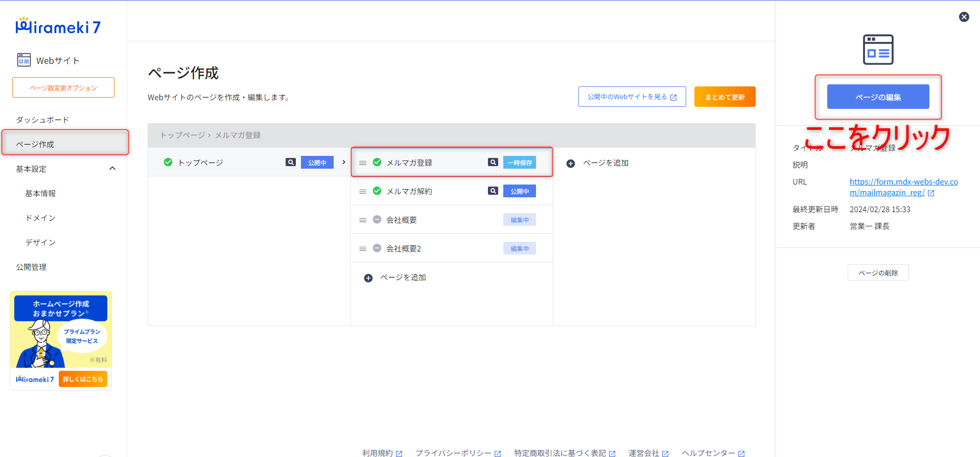The height and width of the screenshot is (457, 980).
Task: Click external link icon next to page URL
Action: [x=931, y=193]
